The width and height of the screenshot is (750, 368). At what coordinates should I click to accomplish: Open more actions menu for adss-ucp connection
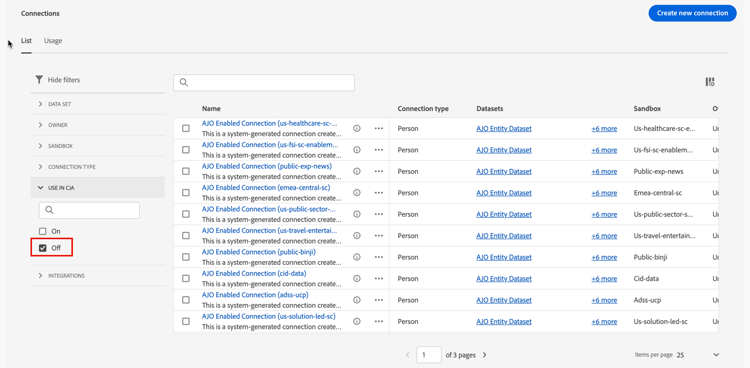coord(379,300)
